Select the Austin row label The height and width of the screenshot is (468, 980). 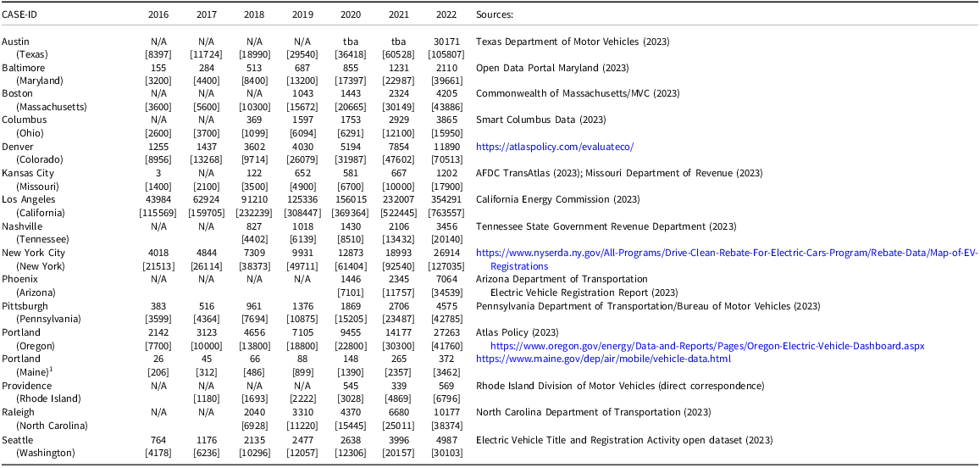[x=15, y=42]
